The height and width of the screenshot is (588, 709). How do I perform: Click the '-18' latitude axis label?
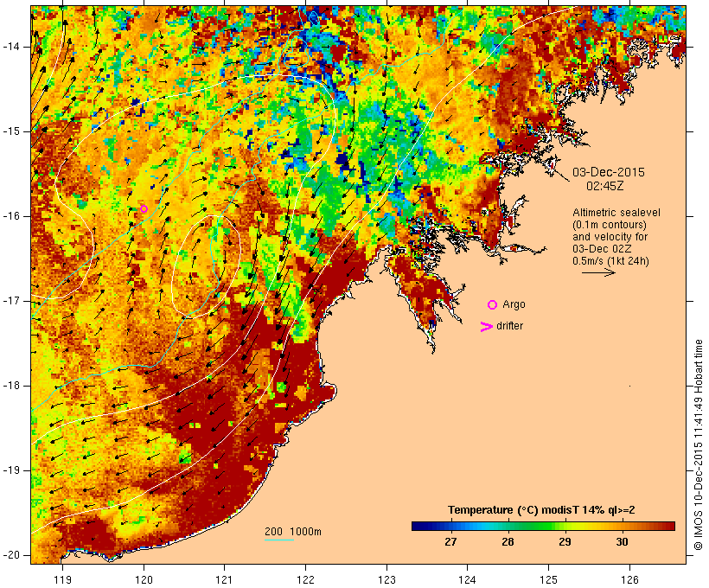click(x=10, y=386)
